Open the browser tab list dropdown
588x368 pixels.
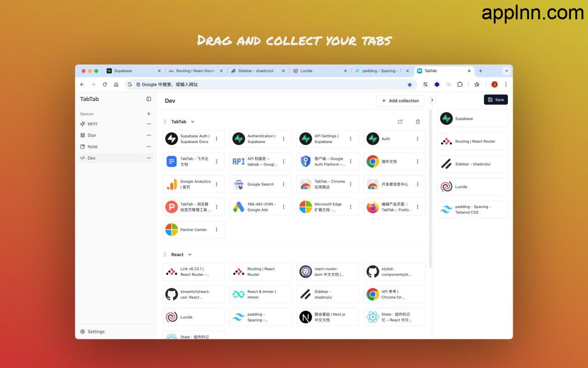click(x=506, y=71)
